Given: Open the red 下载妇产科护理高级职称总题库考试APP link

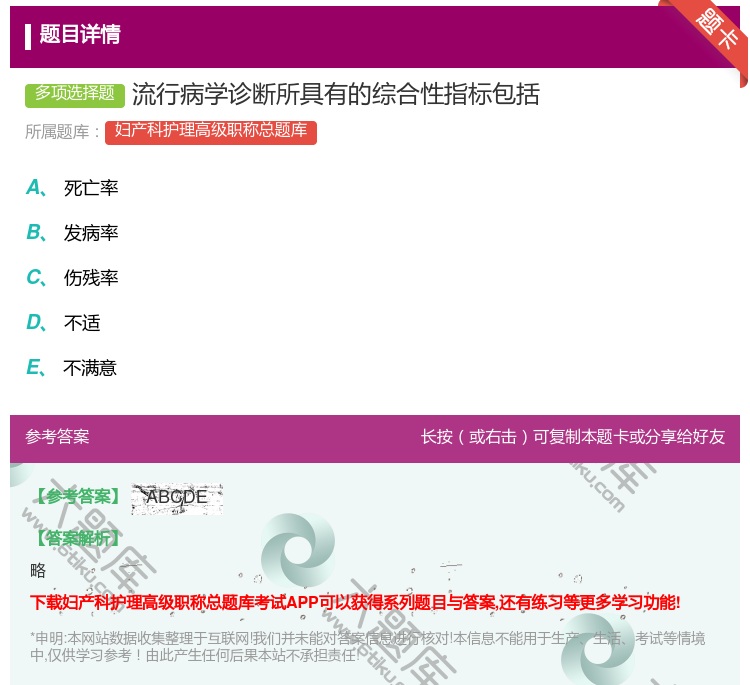Looking at the screenshot, I should point(355,602).
